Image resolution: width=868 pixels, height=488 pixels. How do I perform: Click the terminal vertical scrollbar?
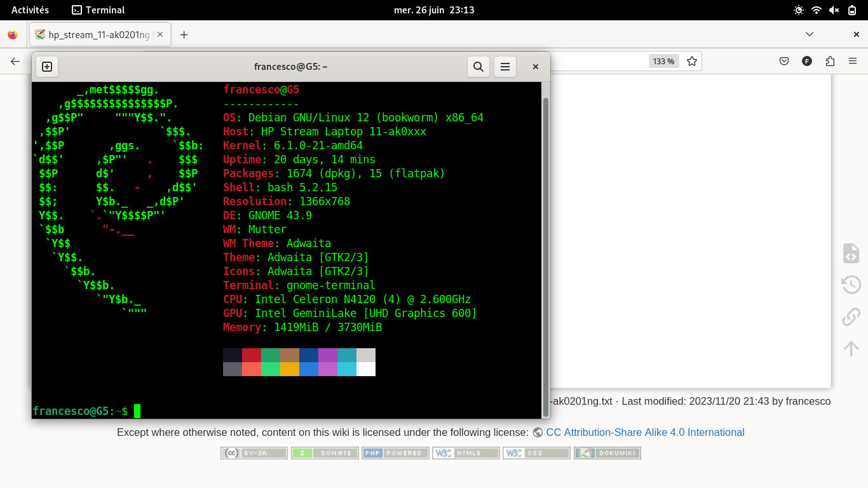point(545,254)
